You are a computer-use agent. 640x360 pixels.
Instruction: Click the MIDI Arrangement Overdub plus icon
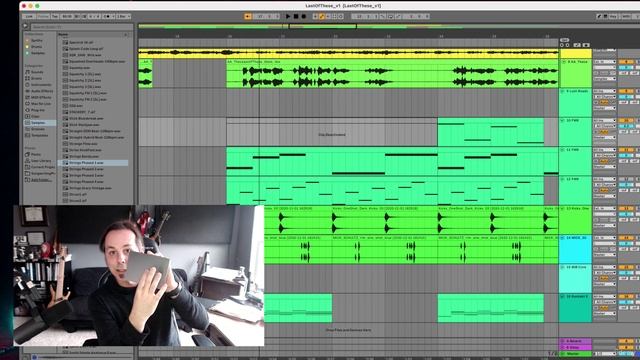315,16
